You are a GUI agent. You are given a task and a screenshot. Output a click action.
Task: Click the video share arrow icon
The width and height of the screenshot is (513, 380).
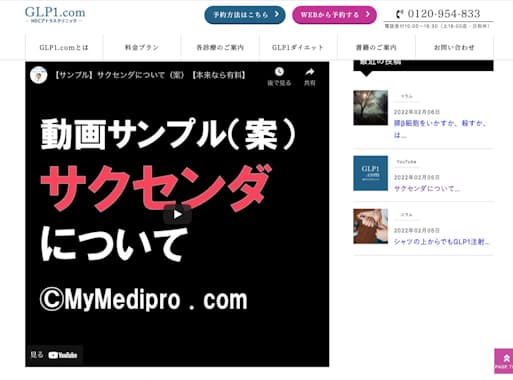point(310,71)
